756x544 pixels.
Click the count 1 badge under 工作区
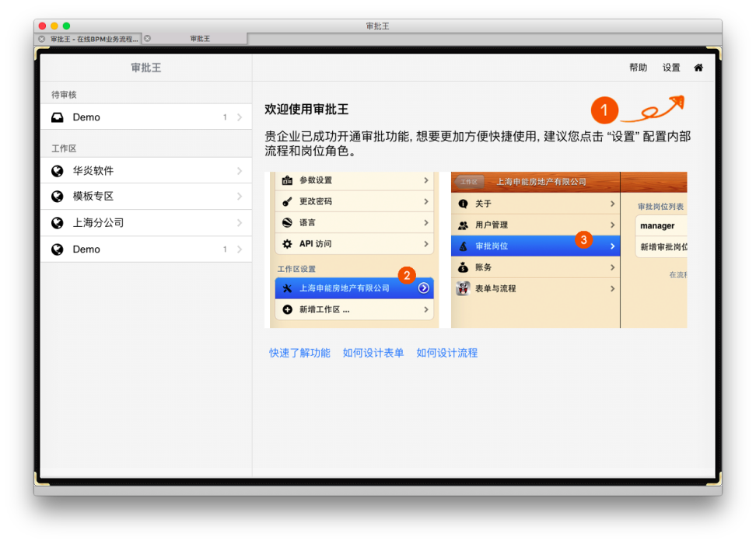pos(225,249)
